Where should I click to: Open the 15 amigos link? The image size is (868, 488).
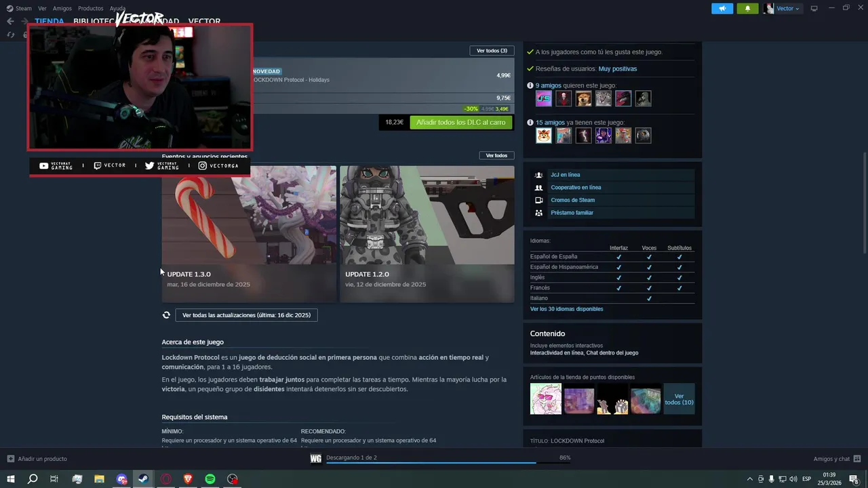click(x=550, y=123)
